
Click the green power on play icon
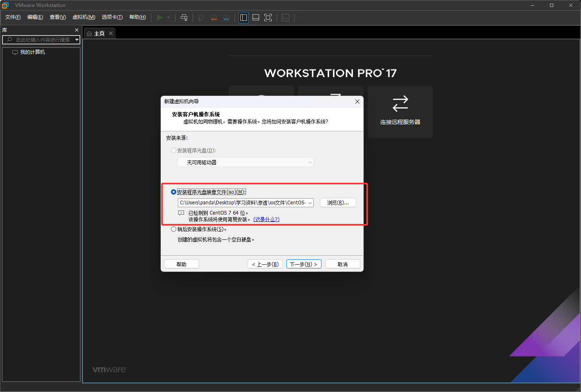(160, 17)
